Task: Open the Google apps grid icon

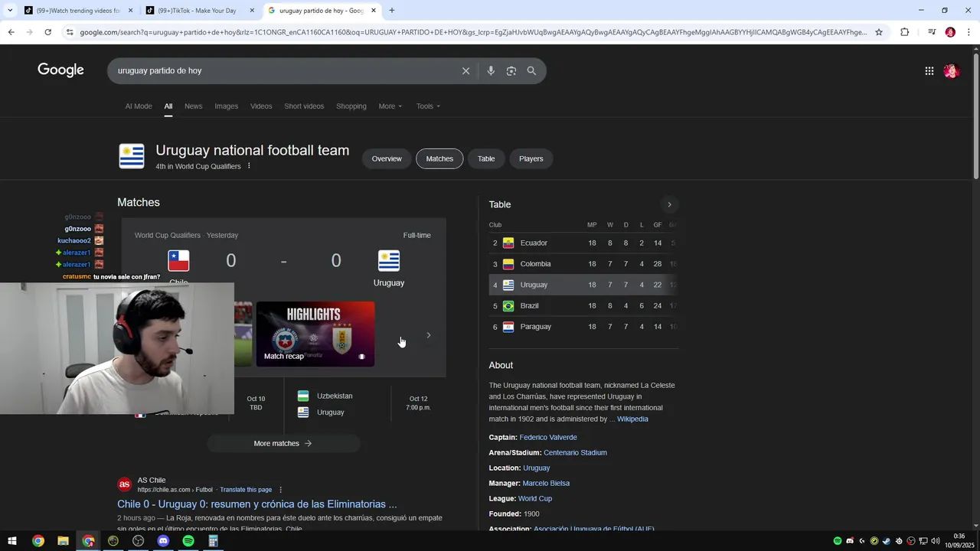Action: coord(929,70)
